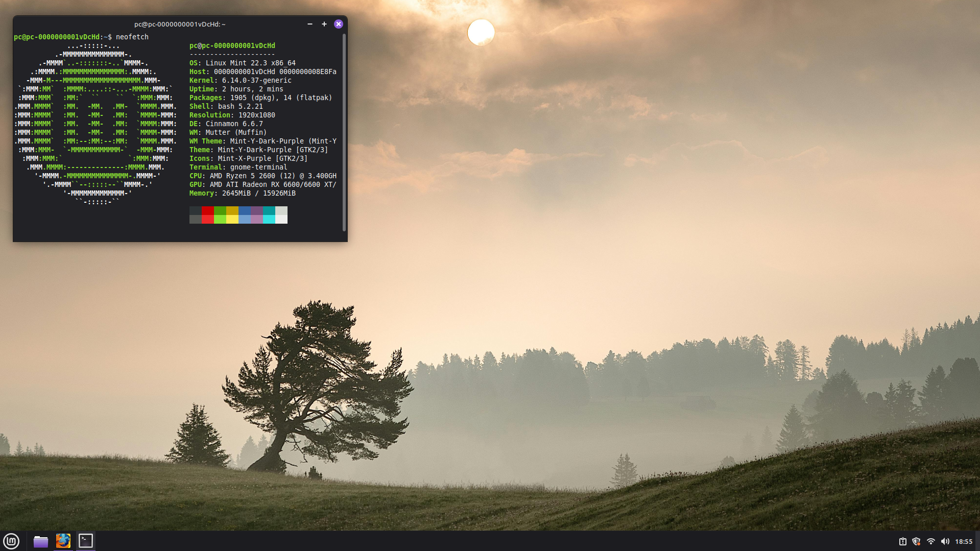Open the System Reports tray icon

pyautogui.click(x=902, y=541)
